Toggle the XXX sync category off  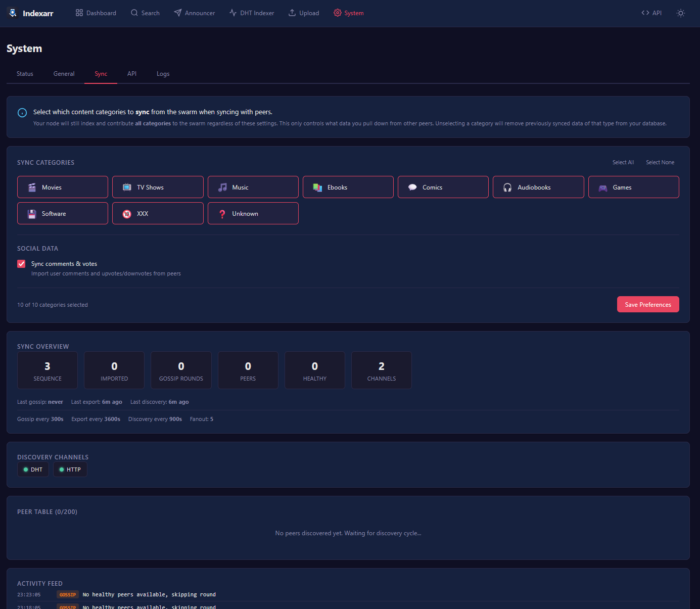click(158, 213)
